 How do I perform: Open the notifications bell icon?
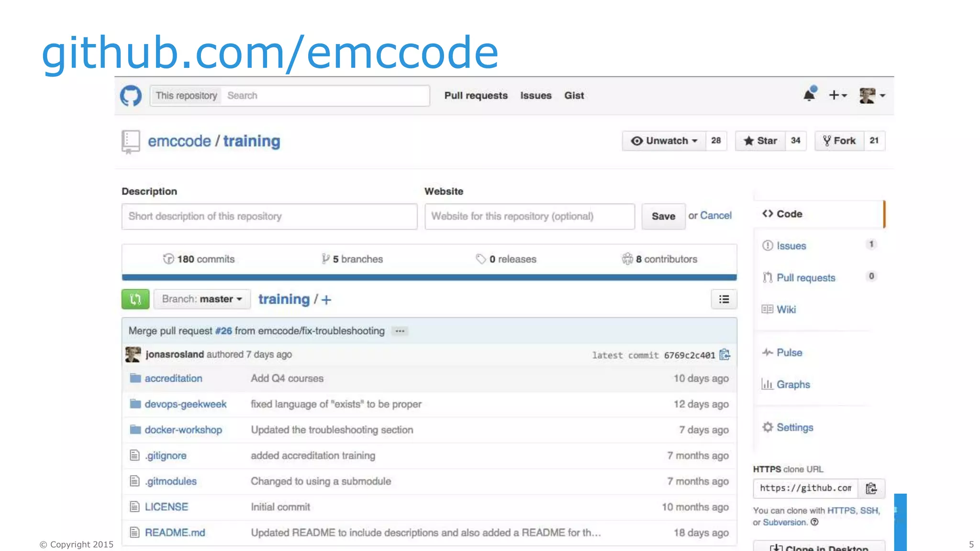810,95
